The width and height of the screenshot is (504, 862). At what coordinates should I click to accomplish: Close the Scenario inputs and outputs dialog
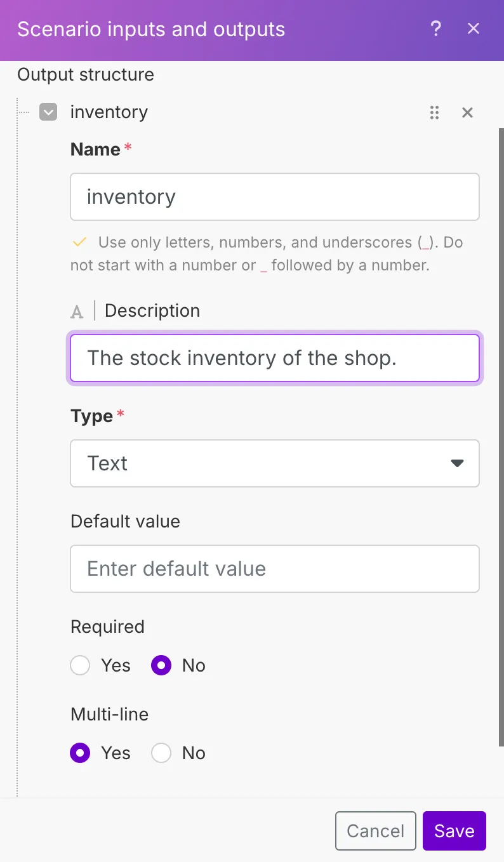pos(474,29)
